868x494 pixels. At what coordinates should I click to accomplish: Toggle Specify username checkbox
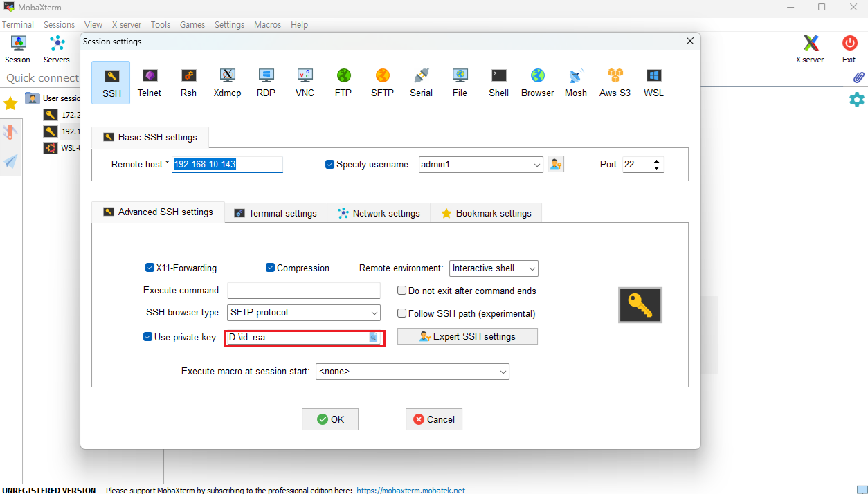pos(330,165)
